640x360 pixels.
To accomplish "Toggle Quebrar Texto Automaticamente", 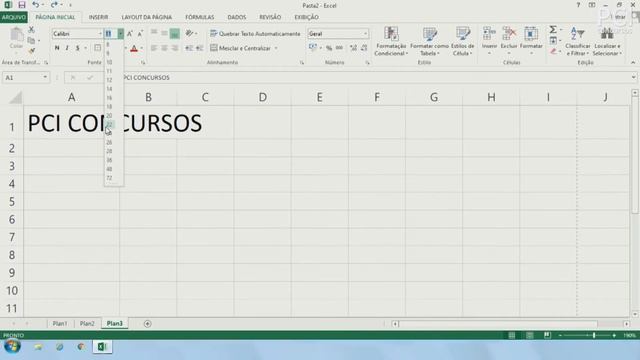I will (255, 33).
